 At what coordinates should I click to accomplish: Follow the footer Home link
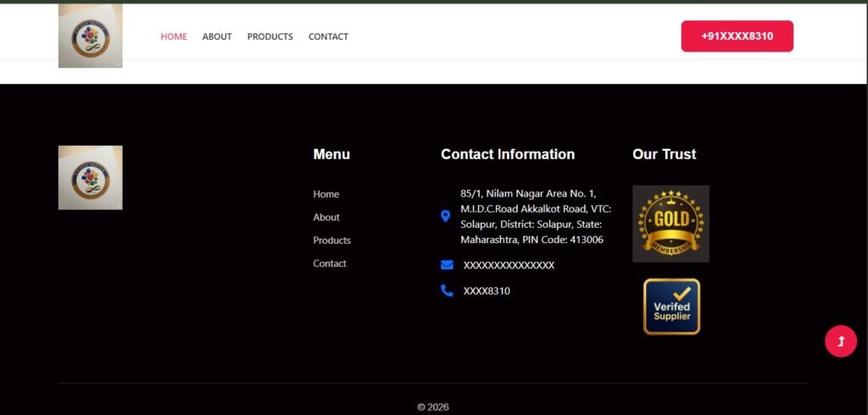(x=325, y=194)
